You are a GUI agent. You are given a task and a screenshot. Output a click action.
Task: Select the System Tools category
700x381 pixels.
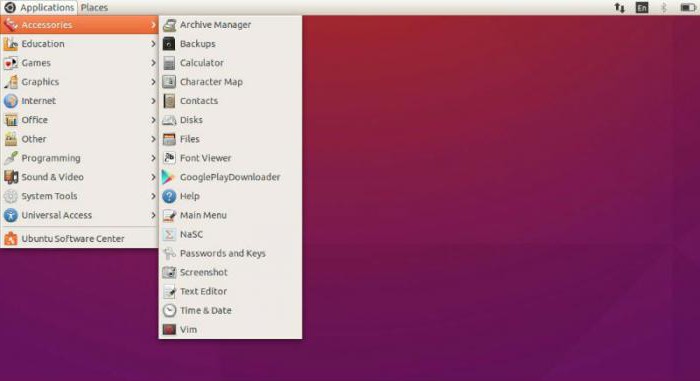(x=79, y=196)
